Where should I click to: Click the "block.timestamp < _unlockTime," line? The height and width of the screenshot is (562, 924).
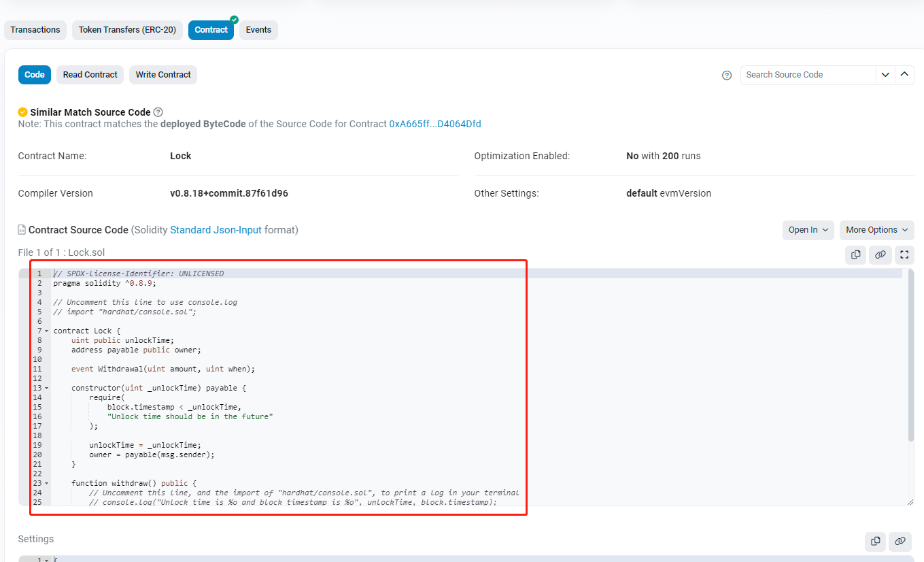(174, 407)
